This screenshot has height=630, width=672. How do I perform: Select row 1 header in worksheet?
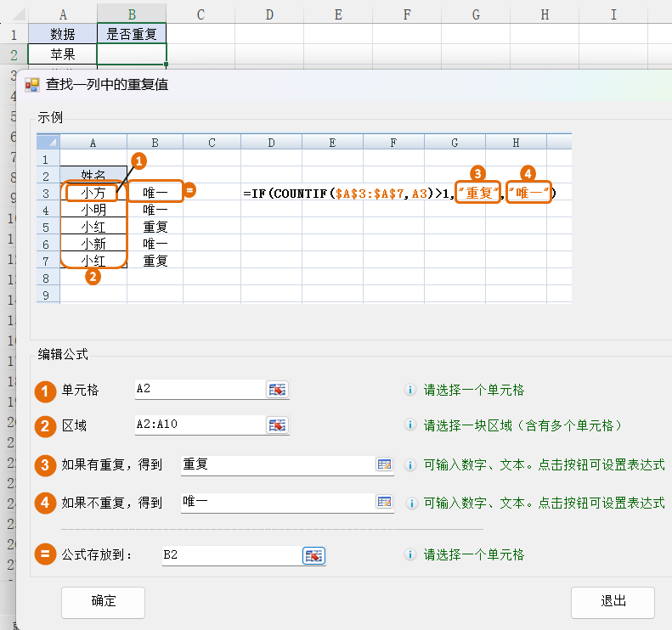click(x=14, y=34)
